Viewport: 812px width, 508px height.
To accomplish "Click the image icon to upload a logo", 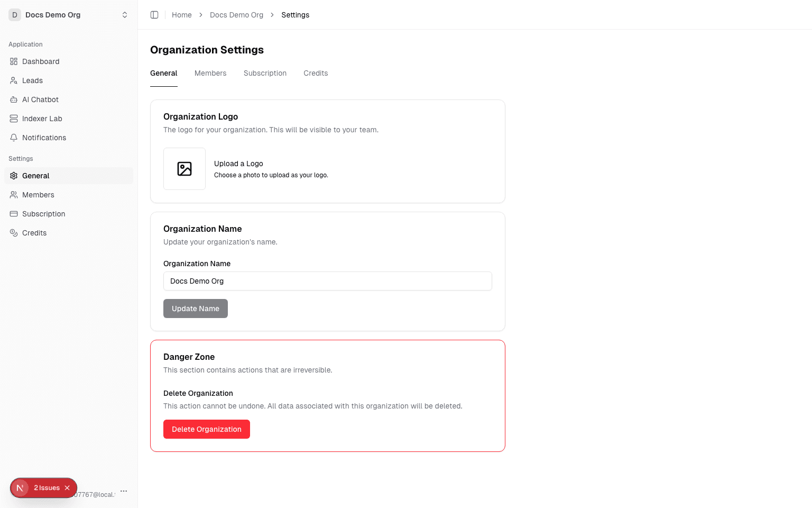I will click(x=184, y=168).
